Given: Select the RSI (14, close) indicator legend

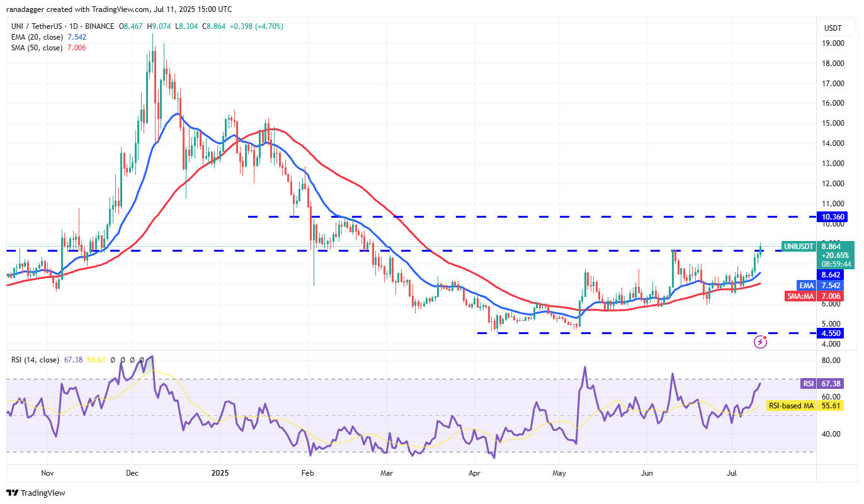Looking at the screenshot, I should click(x=35, y=360).
